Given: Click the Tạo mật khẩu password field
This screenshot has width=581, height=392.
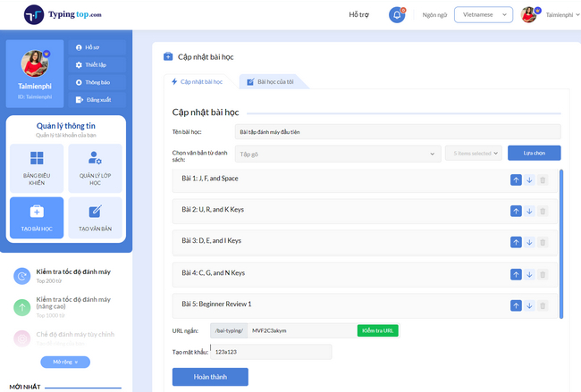Looking at the screenshot, I should click(271, 352).
